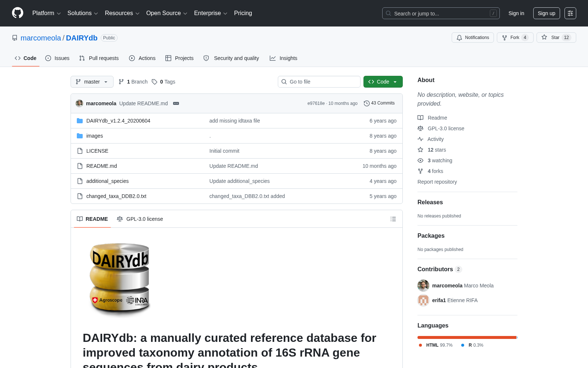The image size is (588, 368).
Task: Expand the Resources menu
Action: click(122, 13)
